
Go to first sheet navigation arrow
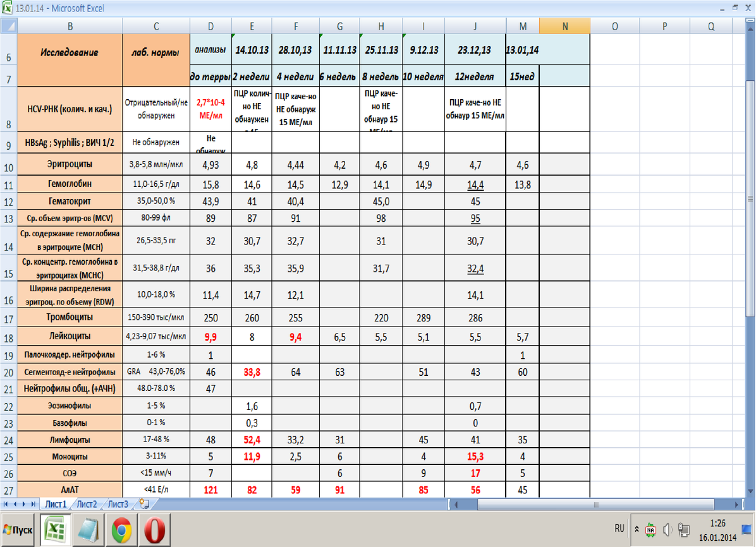tap(6, 504)
